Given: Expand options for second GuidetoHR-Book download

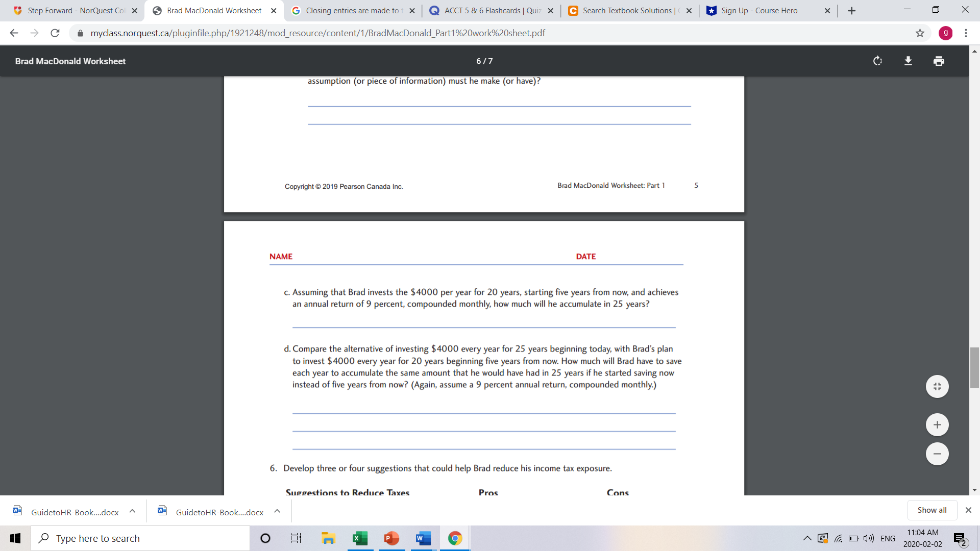Looking at the screenshot, I should point(277,511).
